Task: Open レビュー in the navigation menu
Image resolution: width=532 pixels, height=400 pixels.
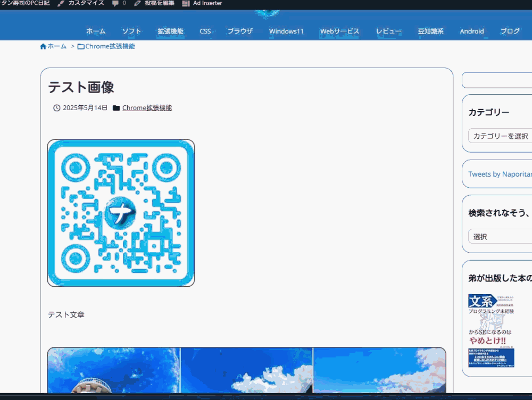Action: click(x=388, y=31)
